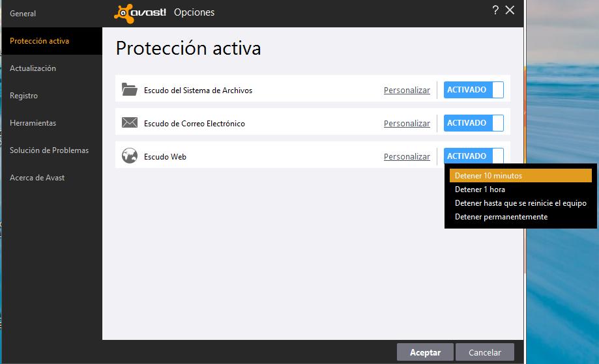The image size is (599, 364).
Task: Open the help question mark icon
Action: point(495,10)
